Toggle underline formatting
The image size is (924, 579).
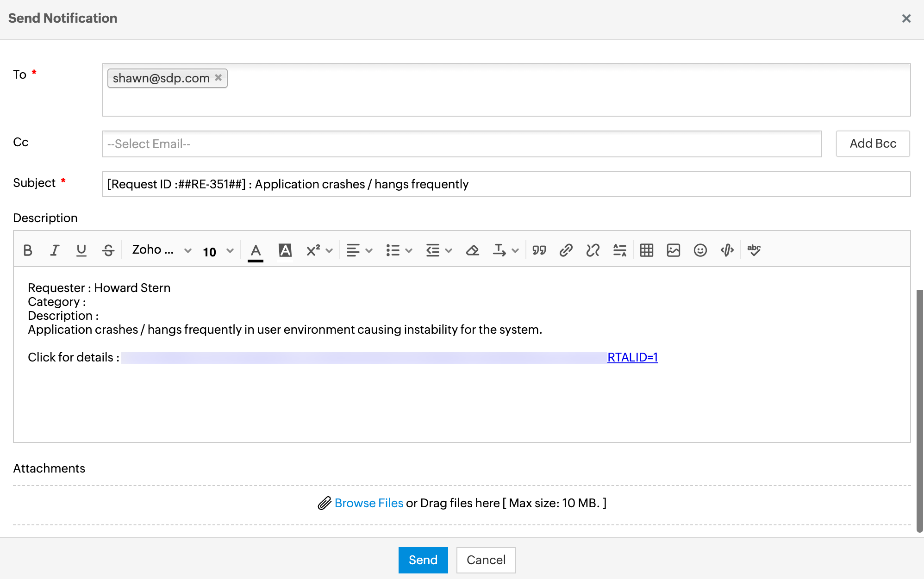tap(81, 250)
